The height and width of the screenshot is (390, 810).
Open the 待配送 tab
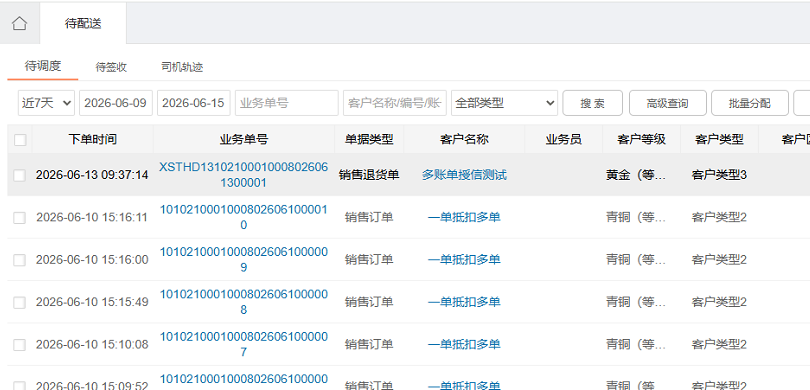(83, 23)
